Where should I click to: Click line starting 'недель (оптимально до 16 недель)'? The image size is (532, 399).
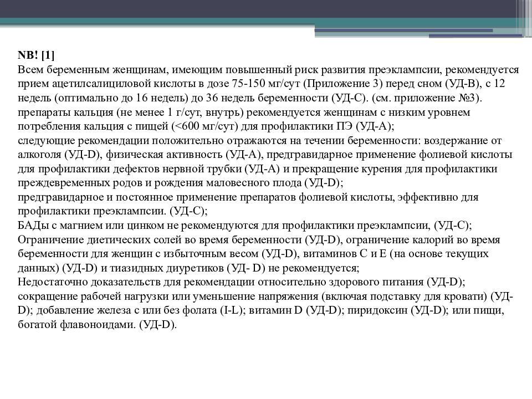pyautogui.click(x=250, y=98)
